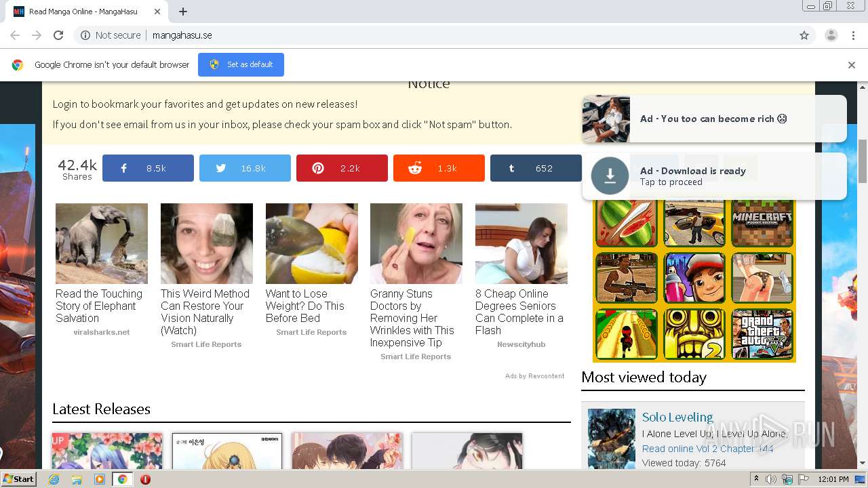Open the fourth Latest Releases manga cover

[x=467, y=451]
